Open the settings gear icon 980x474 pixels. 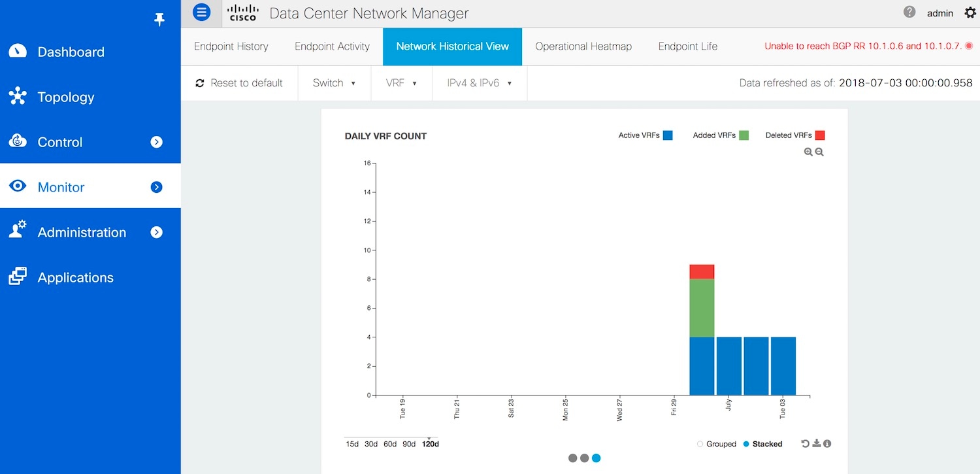pyautogui.click(x=970, y=12)
